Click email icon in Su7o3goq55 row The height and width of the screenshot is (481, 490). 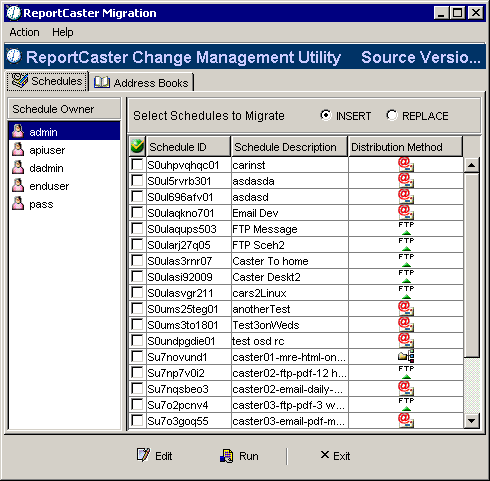click(406, 421)
